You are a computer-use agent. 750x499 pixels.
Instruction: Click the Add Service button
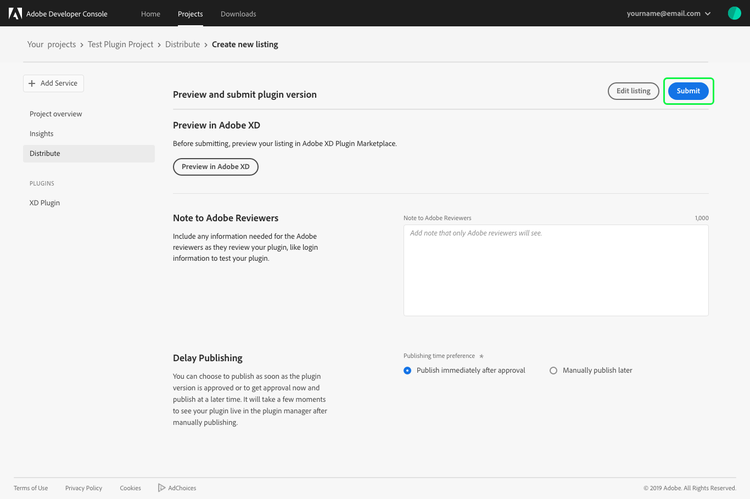[x=53, y=83]
